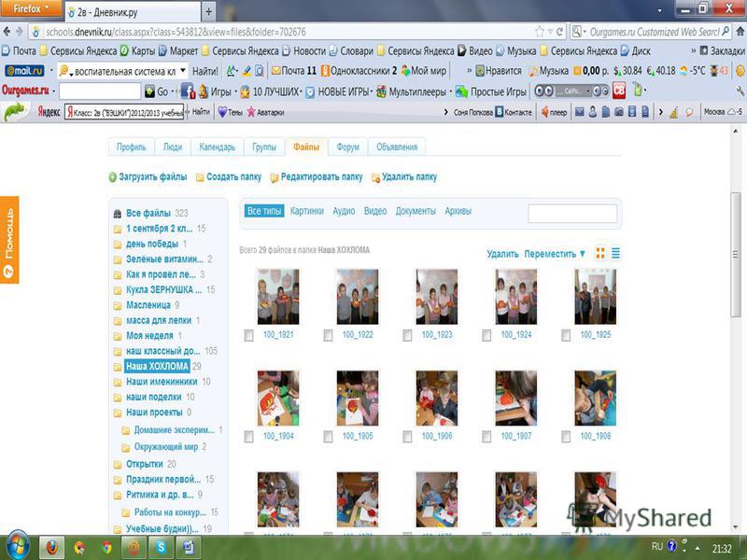This screenshot has width=747, height=560.
Task: Tick the checkbox for 100_1924
Action: point(486,336)
